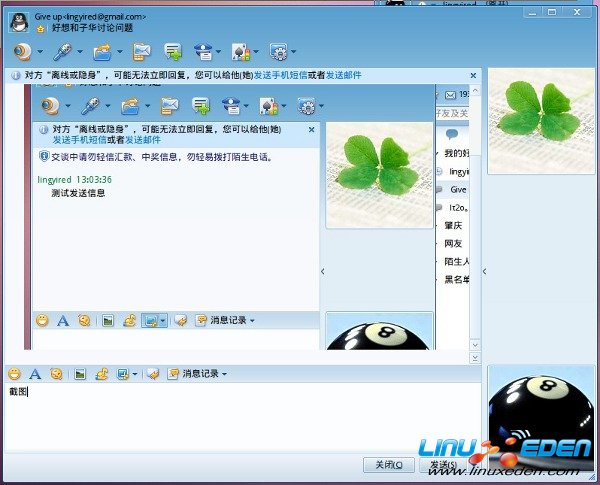Open emoticon picker above the message input

14,374
